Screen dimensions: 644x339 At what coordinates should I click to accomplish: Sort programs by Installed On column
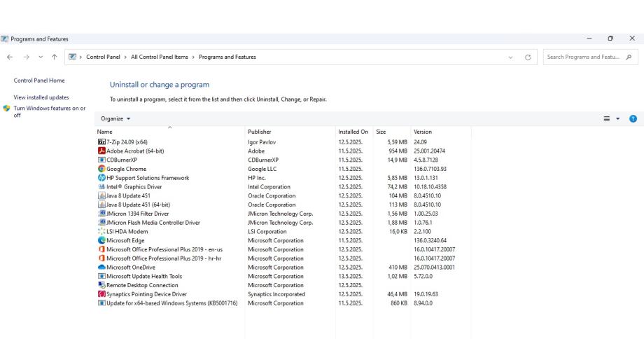[x=353, y=131]
